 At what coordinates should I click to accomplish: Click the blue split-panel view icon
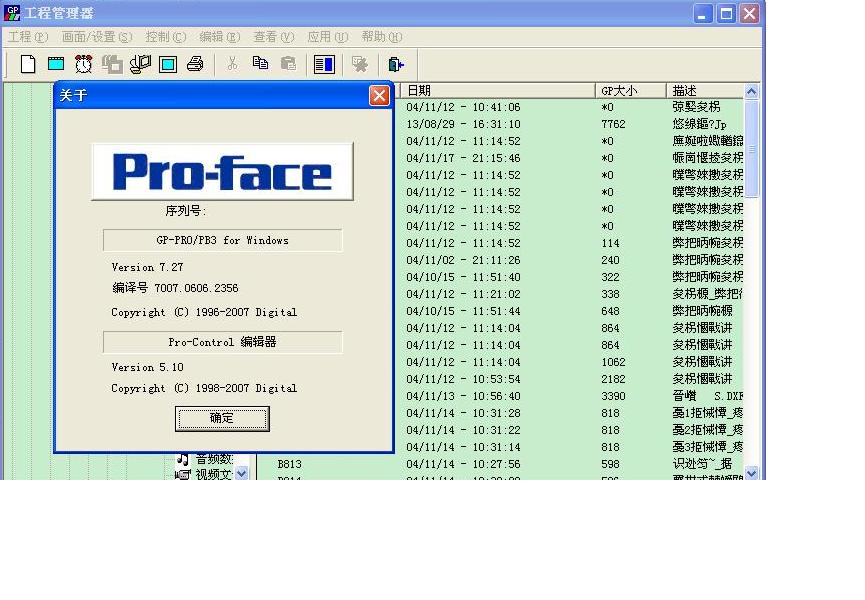coord(323,64)
